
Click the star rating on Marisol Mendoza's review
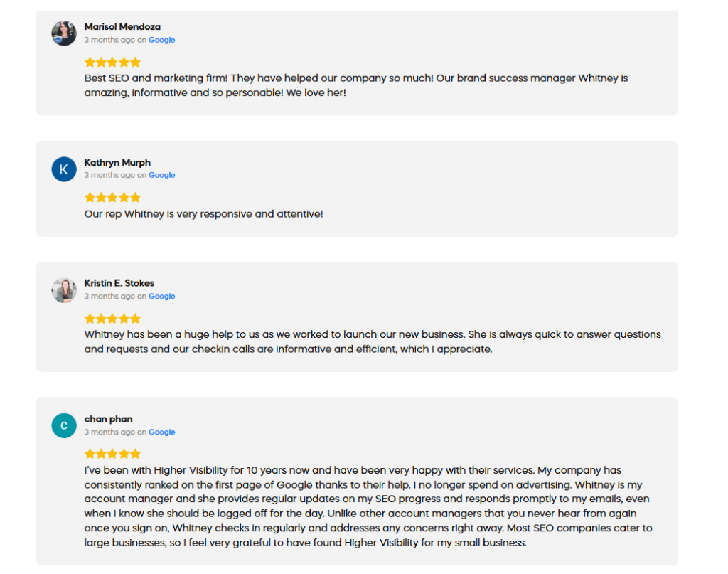(112, 63)
